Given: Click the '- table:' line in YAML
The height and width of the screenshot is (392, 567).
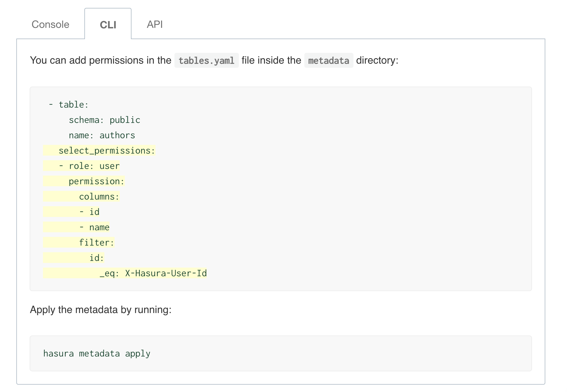Looking at the screenshot, I should pos(69,105).
